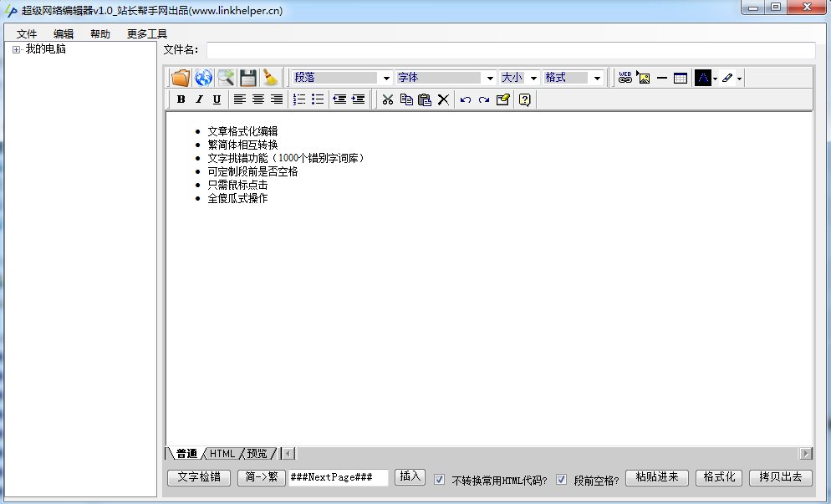The height and width of the screenshot is (504, 831).
Task: Insert a table using the table icon
Action: [x=680, y=78]
